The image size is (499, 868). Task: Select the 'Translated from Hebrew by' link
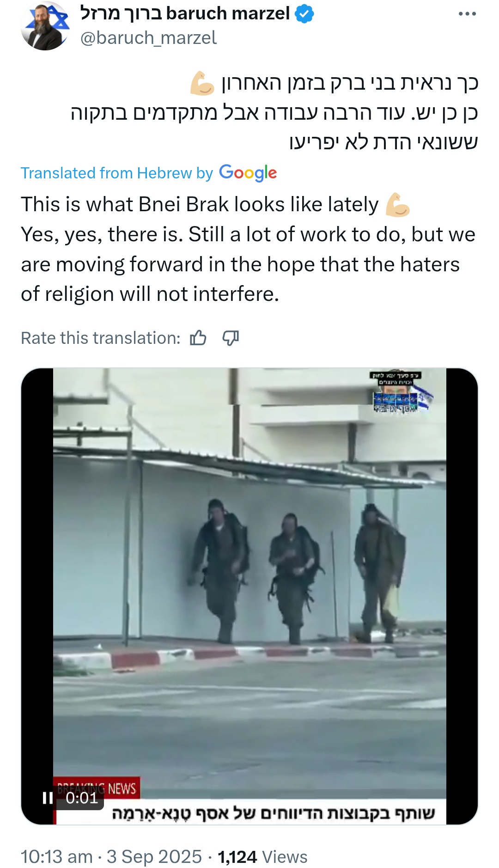[x=117, y=173]
